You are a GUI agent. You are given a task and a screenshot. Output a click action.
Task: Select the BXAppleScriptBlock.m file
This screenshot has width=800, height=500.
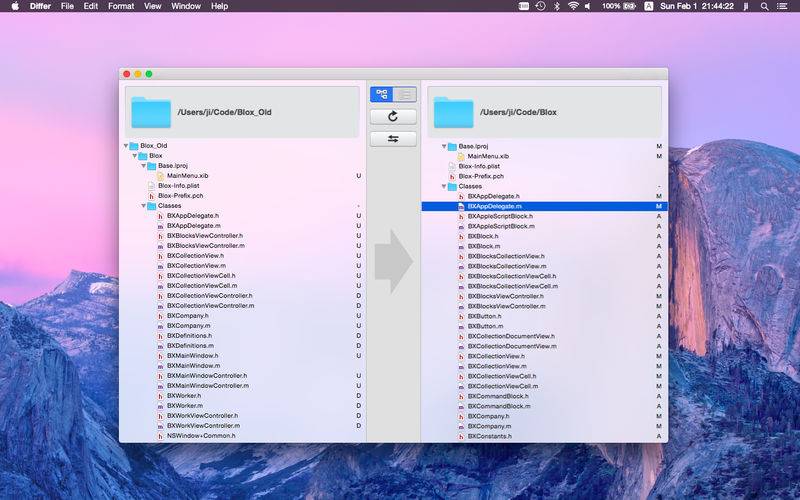coord(501,226)
